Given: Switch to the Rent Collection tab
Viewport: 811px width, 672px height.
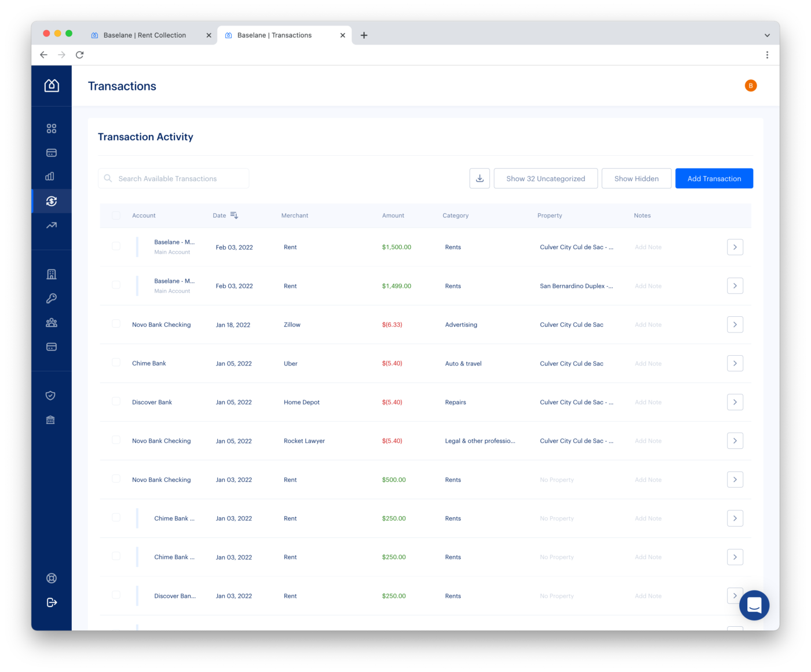Looking at the screenshot, I should (144, 35).
